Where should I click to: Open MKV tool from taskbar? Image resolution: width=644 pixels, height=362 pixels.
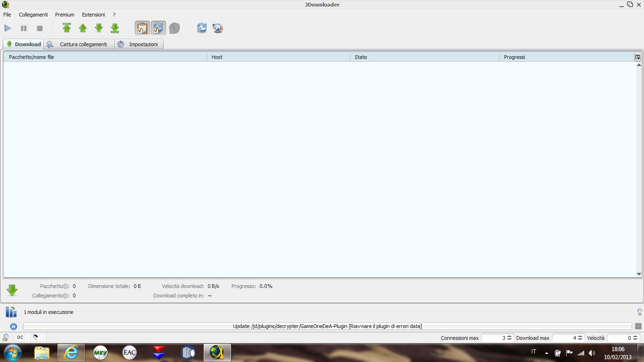tap(100, 353)
